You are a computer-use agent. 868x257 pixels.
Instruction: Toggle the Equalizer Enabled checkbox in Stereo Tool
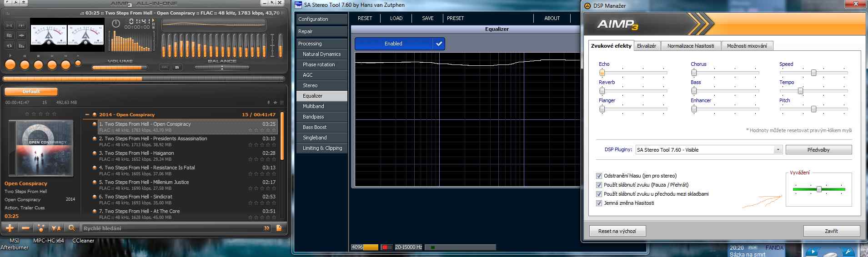(438, 44)
